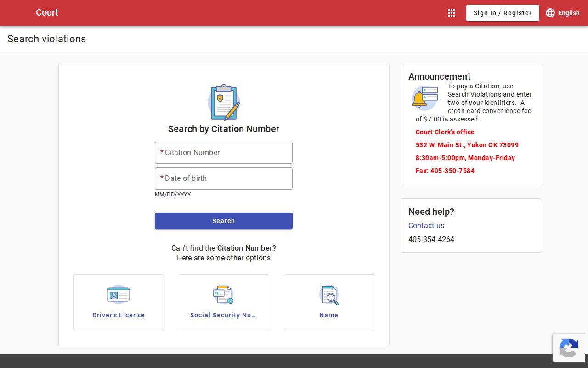Click the Fax: 405-350-7584 text
The width and height of the screenshot is (588, 368).
(445, 171)
